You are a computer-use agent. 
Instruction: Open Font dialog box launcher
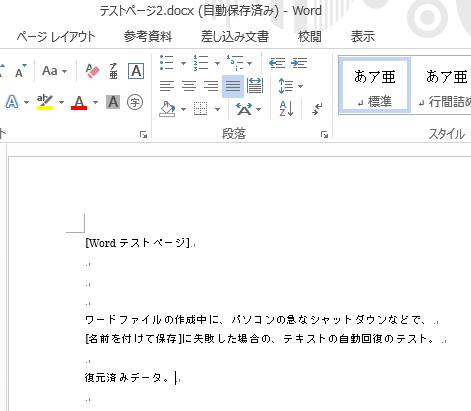(x=143, y=135)
